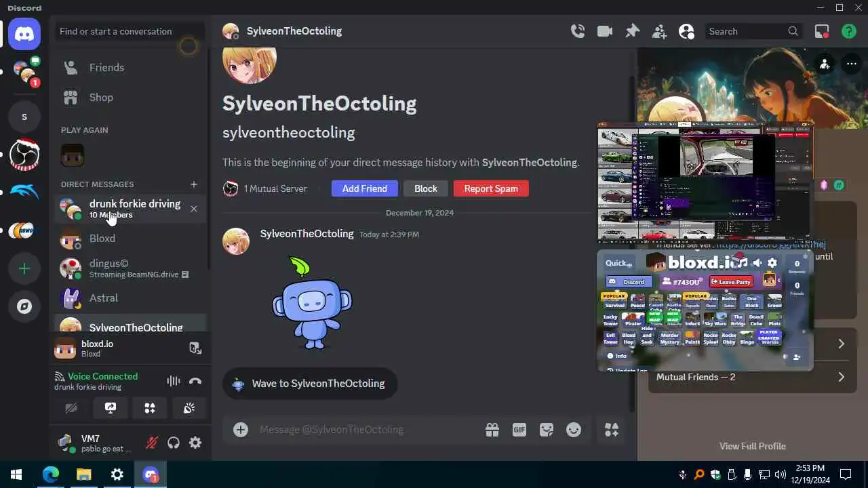The image size is (868, 488).
Task: Create a new DM with plus icon
Action: pyautogui.click(x=194, y=184)
